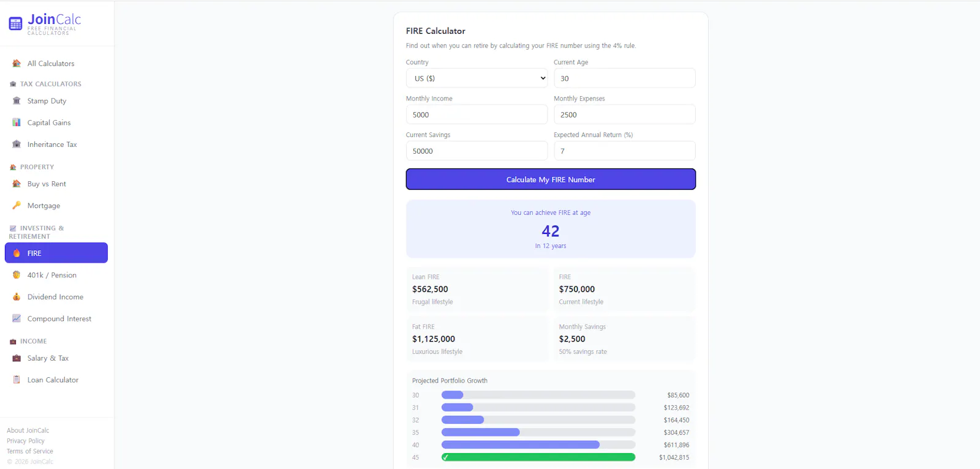Focus the Current Savings field
Image resolution: width=980 pixels, height=469 pixels.
pos(477,151)
